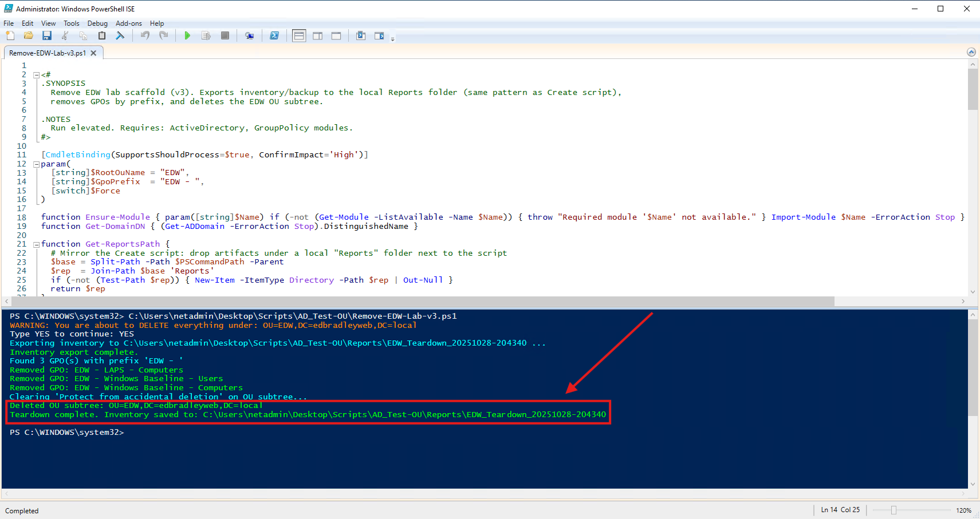Switch to Show Script Pane Right layout
Image resolution: width=980 pixels, height=519 pixels.
coord(317,35)
